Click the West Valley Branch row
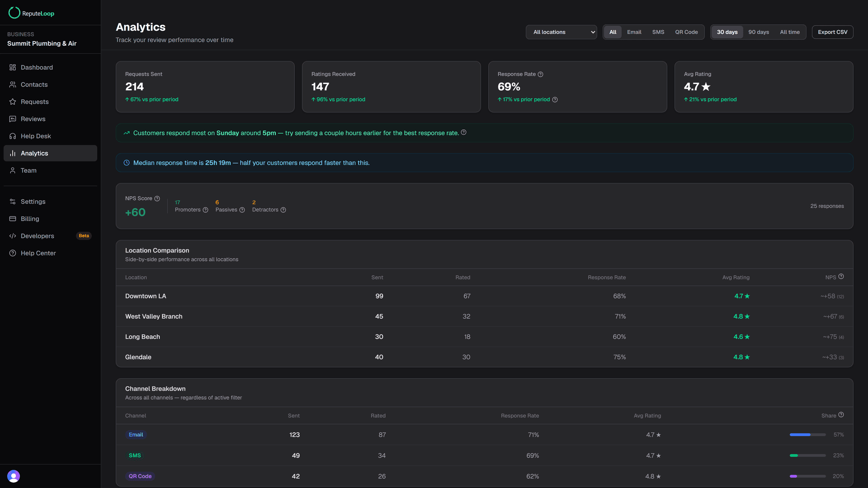The height and width of the screenshot is (488, 868). tap(484, 316)
